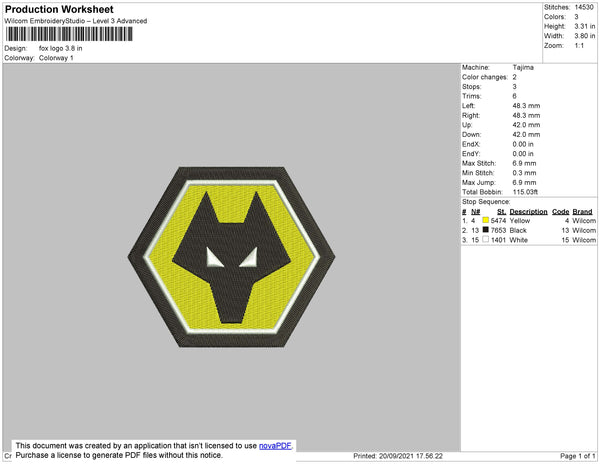Select the 'White' stop sequence row description
The width and height of the screenshot is (600, 464).
pyautogui.click(x=518, y=240)
